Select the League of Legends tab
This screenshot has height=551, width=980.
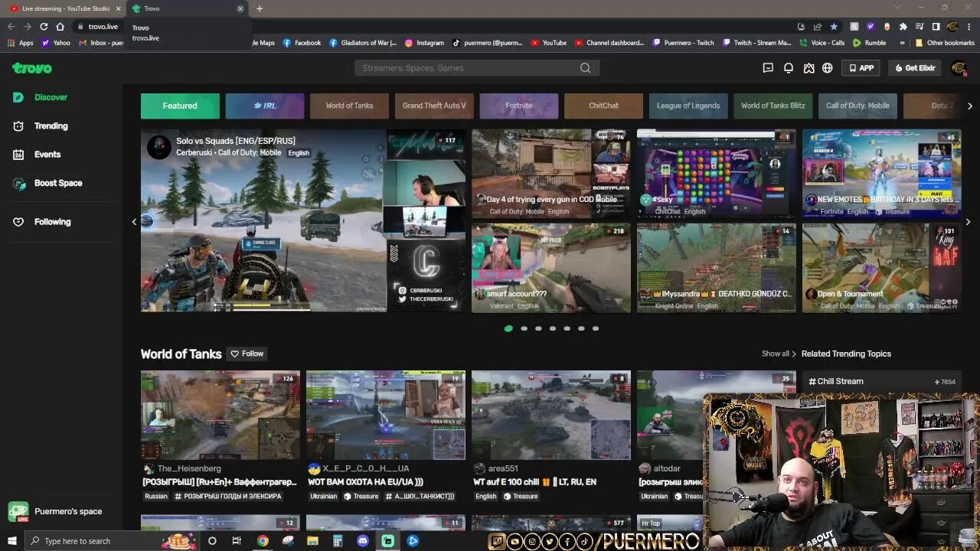[x=688, y=106]
